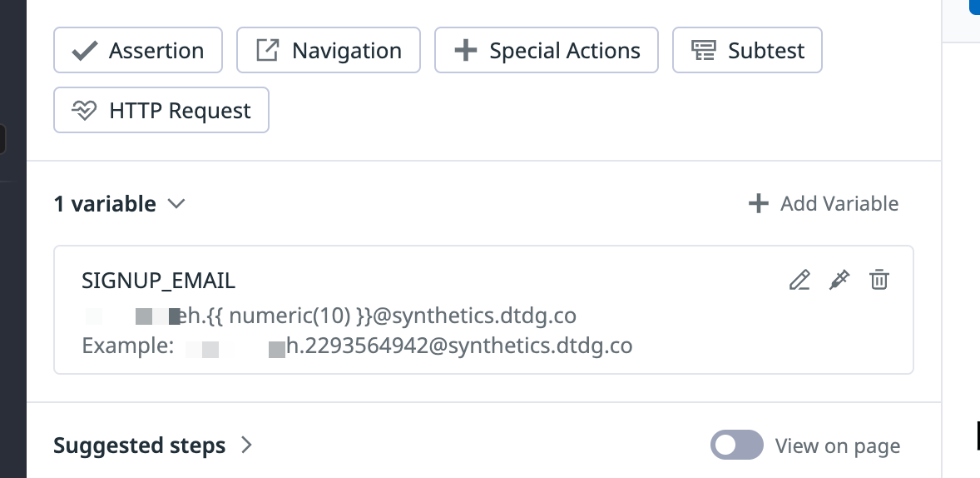Click the plus icon in Special Actions
The image size is (980, 478).
[x=465, y=50]
